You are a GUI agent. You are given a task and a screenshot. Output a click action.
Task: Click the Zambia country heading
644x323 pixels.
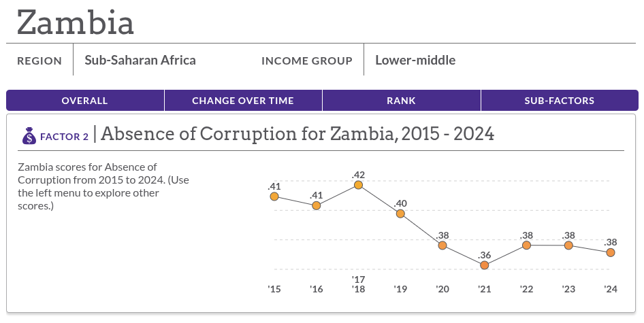click(76, 22)
